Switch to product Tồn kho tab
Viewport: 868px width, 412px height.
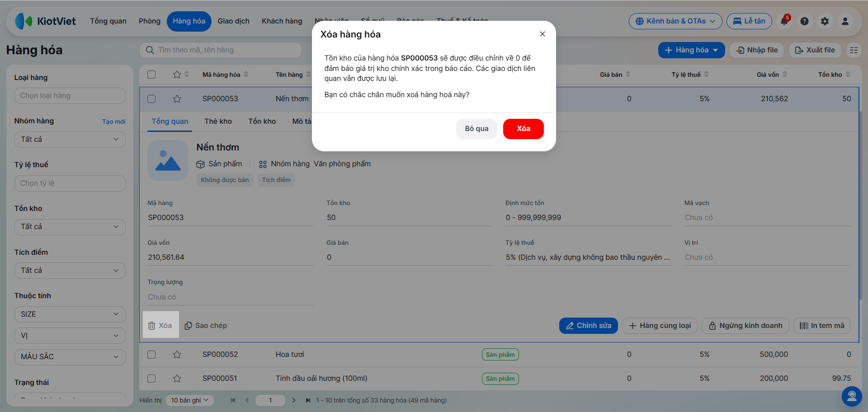click(262, 122)
